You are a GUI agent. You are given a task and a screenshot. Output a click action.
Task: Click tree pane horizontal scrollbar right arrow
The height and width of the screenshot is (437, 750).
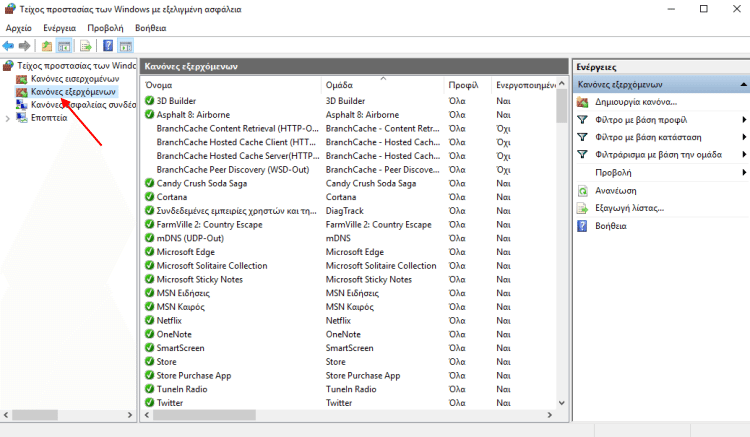(130, 415)
